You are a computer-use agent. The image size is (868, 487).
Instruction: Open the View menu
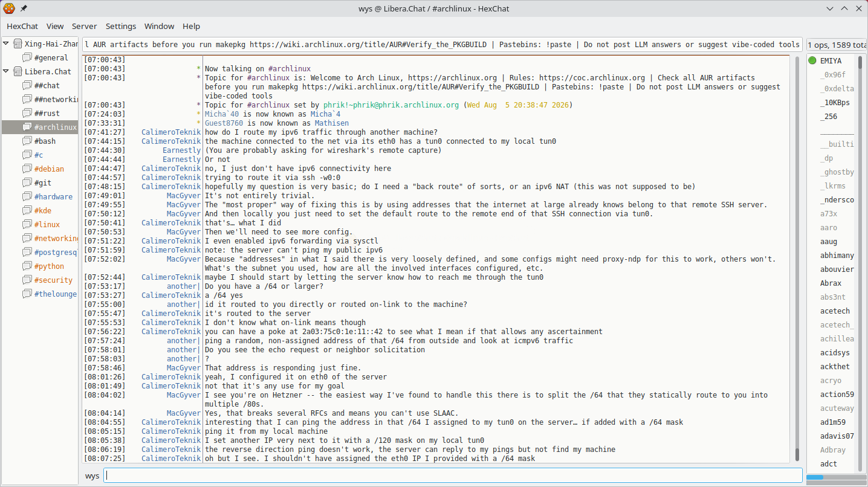(55, 27)
